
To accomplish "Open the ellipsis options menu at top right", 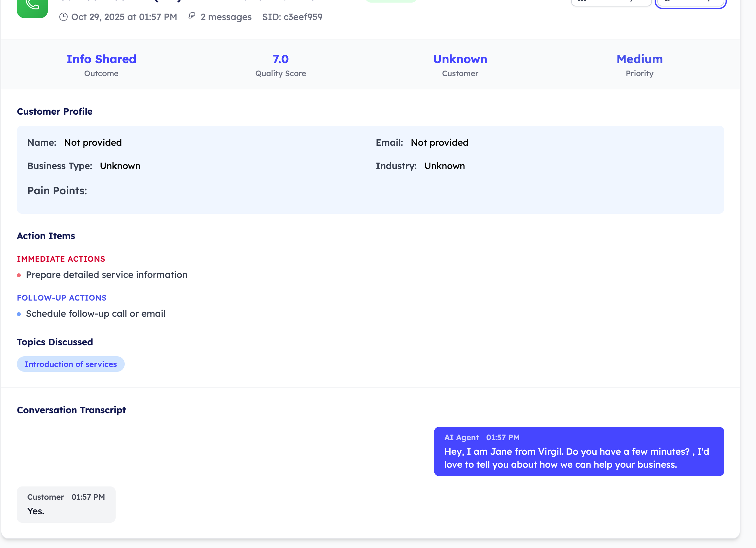I will point(611,2).
